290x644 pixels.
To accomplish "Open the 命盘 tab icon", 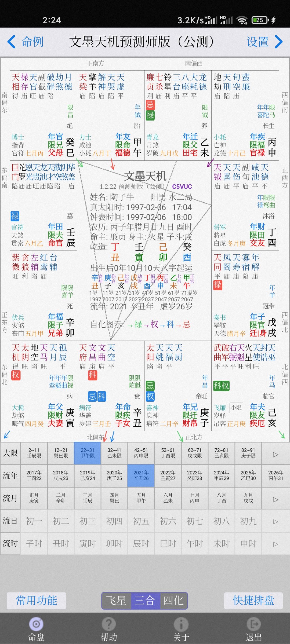I will 36,624.
